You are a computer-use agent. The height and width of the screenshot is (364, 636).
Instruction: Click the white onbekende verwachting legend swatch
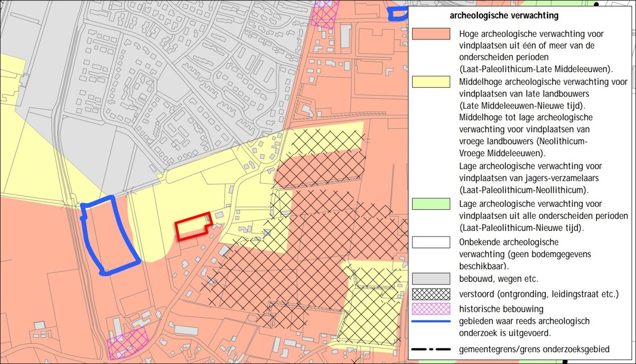pyautogui.click(x=431, y=242)
